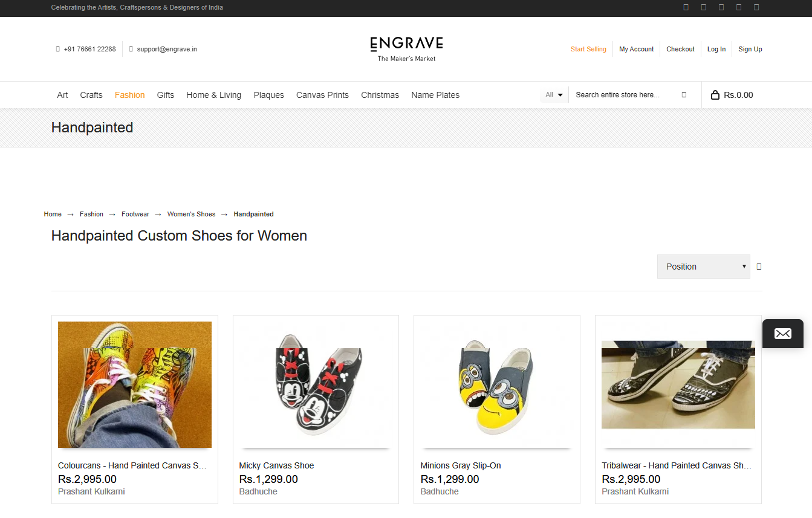
Task: Open the Checkout page link
Action: coord(681,50)
